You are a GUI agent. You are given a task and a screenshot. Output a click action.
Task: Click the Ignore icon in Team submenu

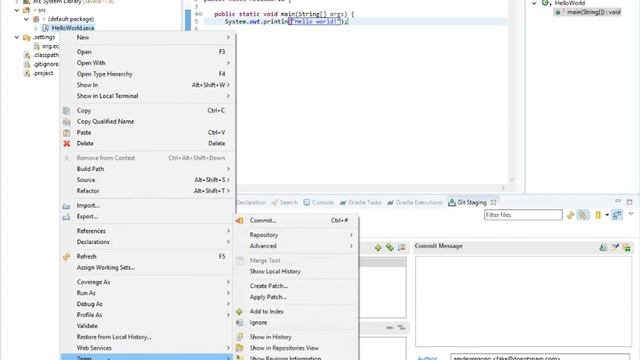coord(240,323)
